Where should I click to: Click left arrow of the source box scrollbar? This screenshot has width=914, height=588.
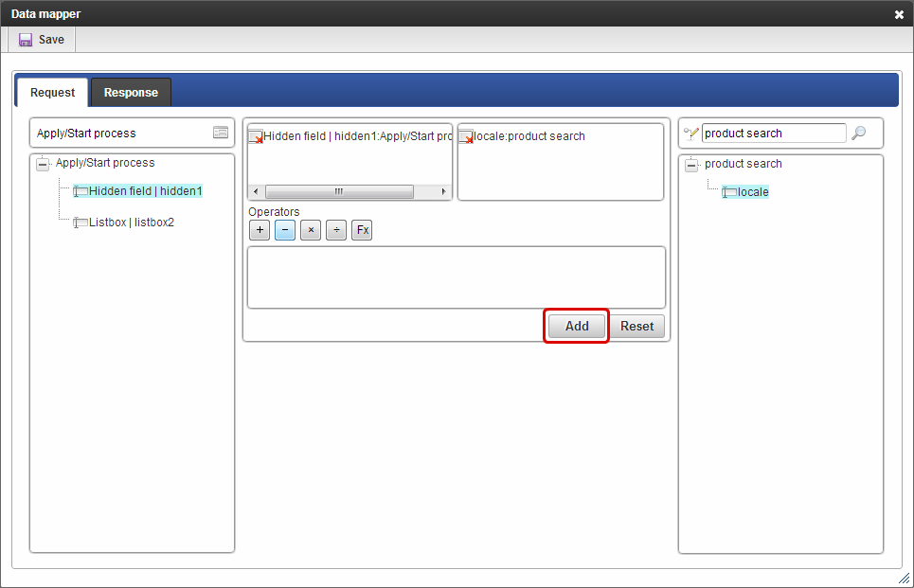point(256,191)
